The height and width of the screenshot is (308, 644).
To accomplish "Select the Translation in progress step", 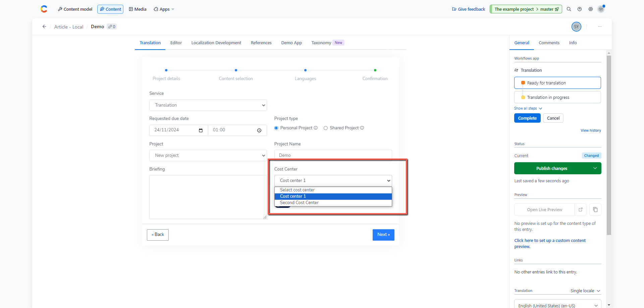I will click(x=557, y=97).
